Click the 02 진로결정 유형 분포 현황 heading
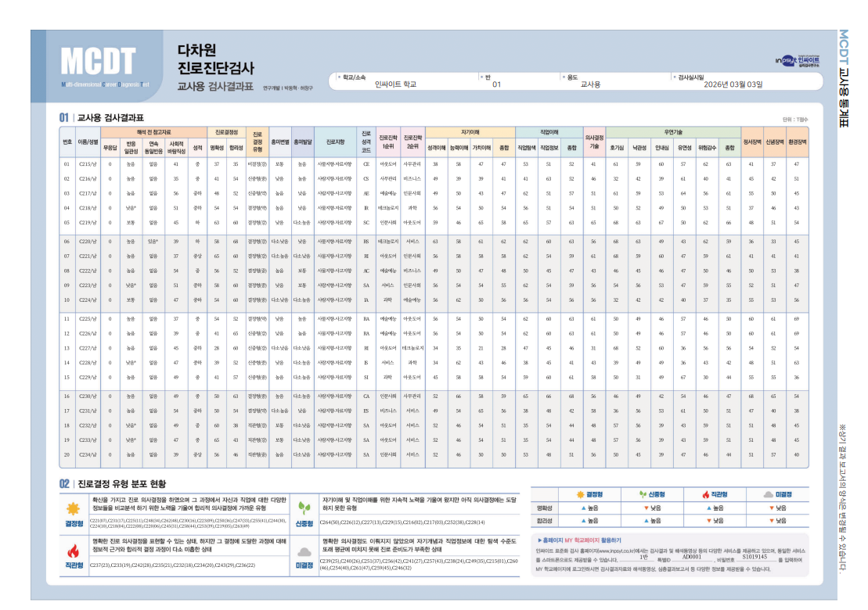This screenshot has width=868, height=610. 113,484
